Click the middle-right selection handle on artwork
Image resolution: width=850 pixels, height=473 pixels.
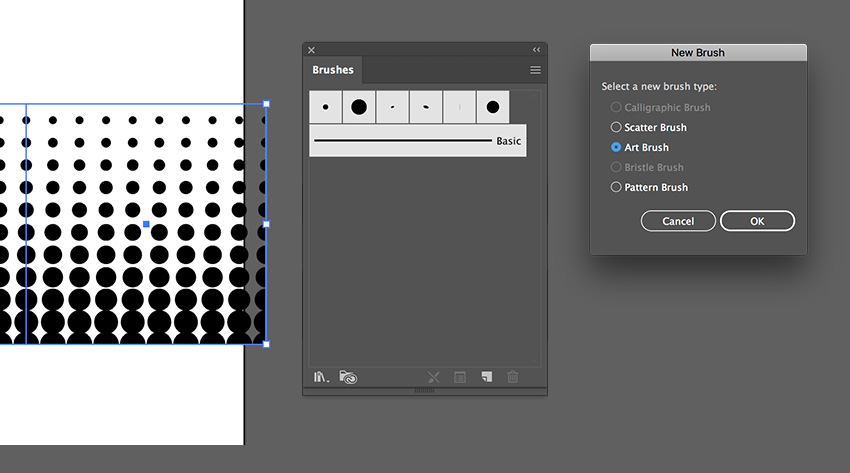(266, 224)
